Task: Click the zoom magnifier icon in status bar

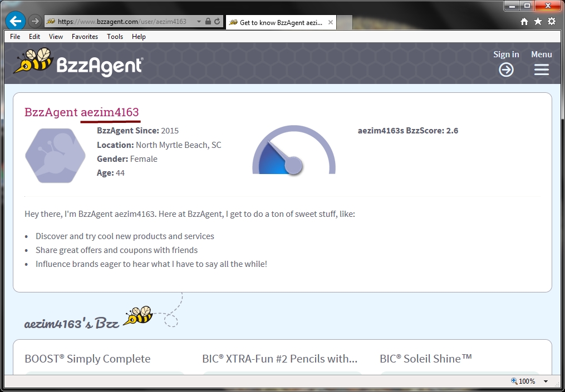Action: [514, 381]
